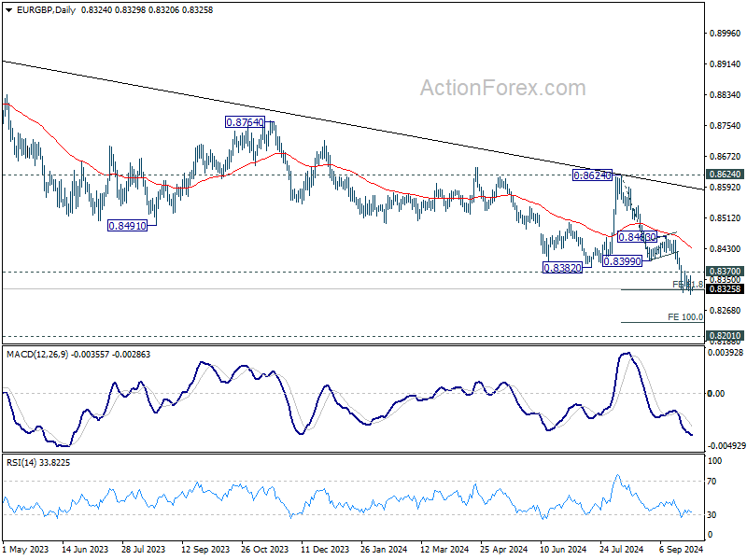Click the 6 Sep 2024 date label
The width and height of the screenshot is (747, 560).
click(x=682, y=549)
